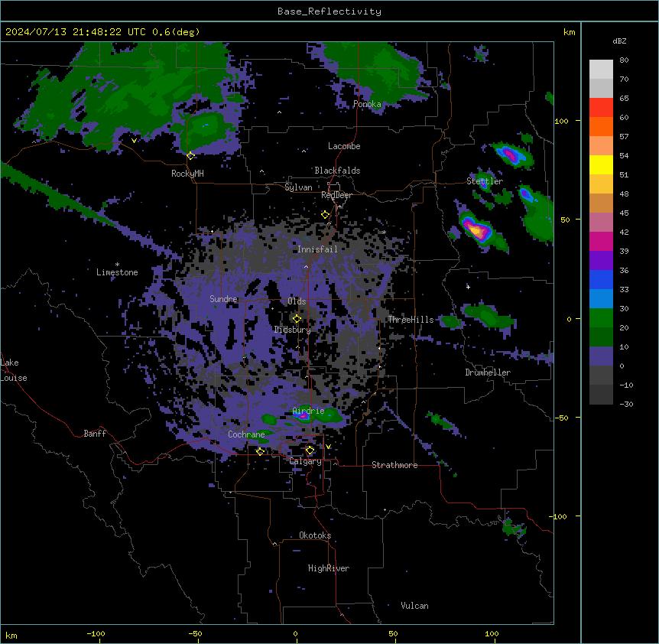
Task: Click the Calgary city label
Action: point(306,461)
